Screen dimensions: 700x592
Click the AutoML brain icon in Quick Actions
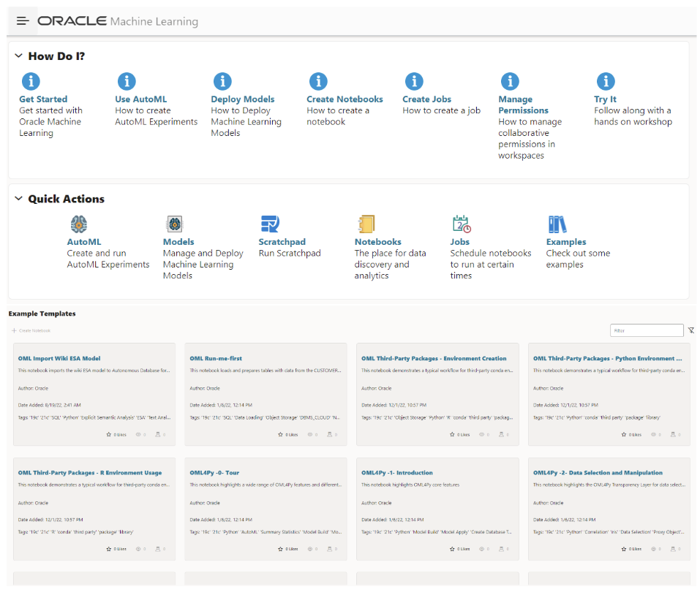pyautogui.click(x=79, y=224)
